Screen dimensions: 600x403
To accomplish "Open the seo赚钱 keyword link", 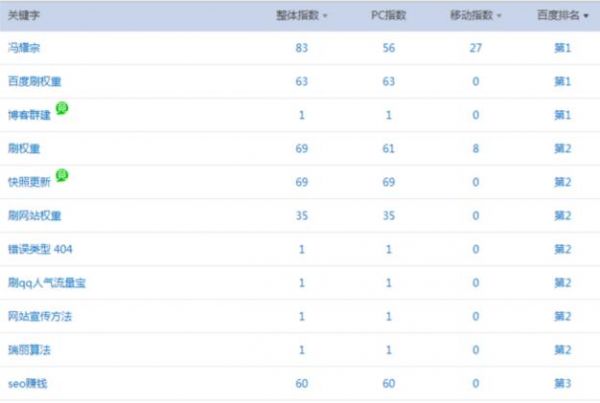I will pyautogui.click(x=28, y=383).
